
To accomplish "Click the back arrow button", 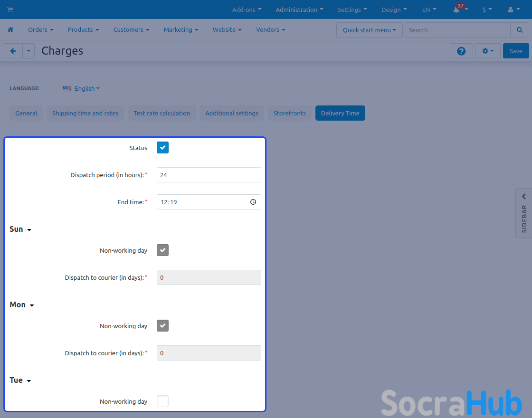I will (x=13, y=51).
